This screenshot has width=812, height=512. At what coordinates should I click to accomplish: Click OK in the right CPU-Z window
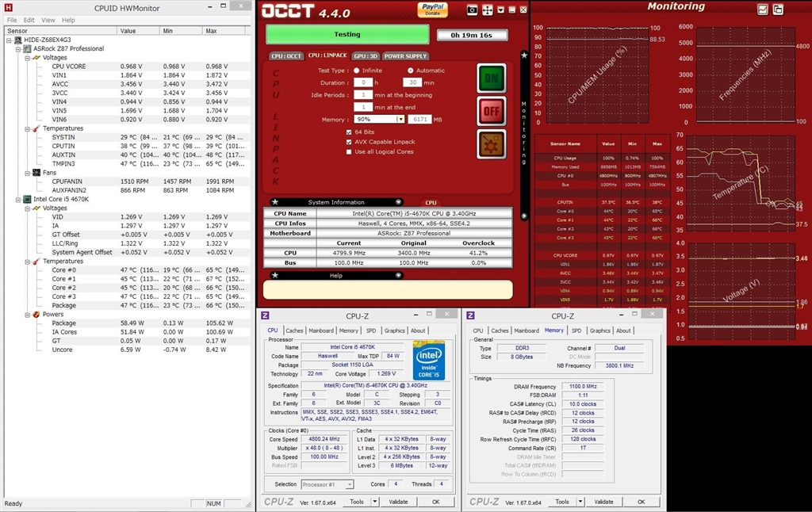click(641, 502)
